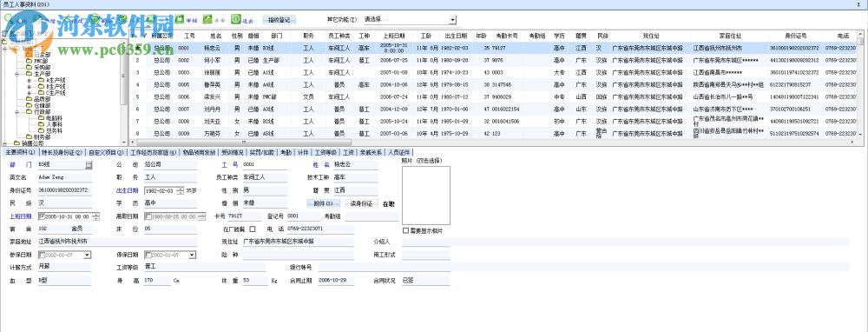Switch to the 考勤 tab

point(286,152)
